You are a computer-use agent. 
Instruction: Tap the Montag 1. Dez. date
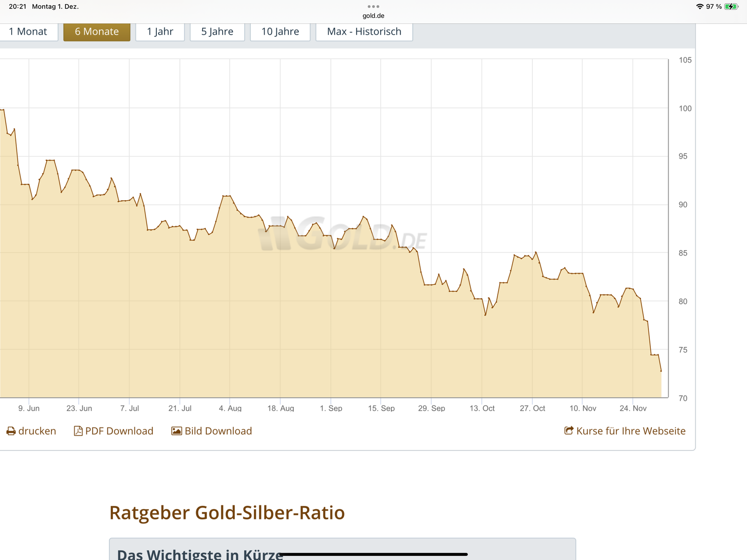[55, 7]
